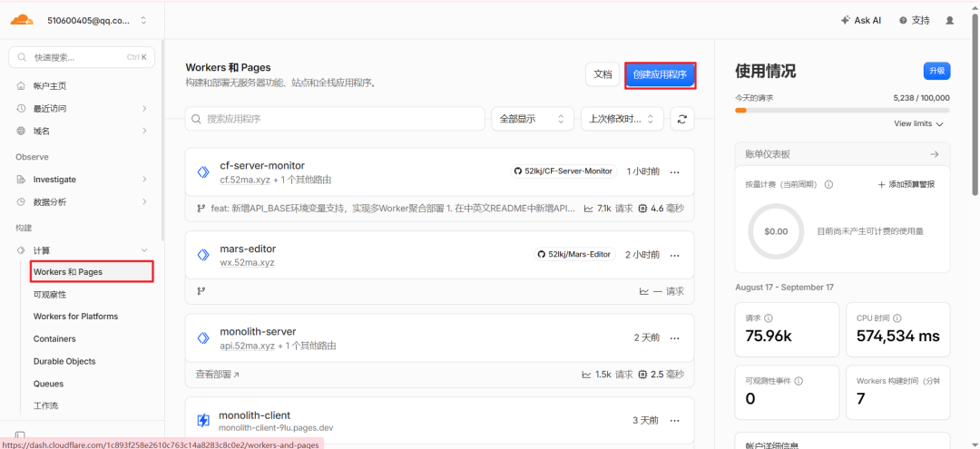
Task: Open the 52lkj/CF-Server-Monitor GitHub badge
Action: pos(563,171)
